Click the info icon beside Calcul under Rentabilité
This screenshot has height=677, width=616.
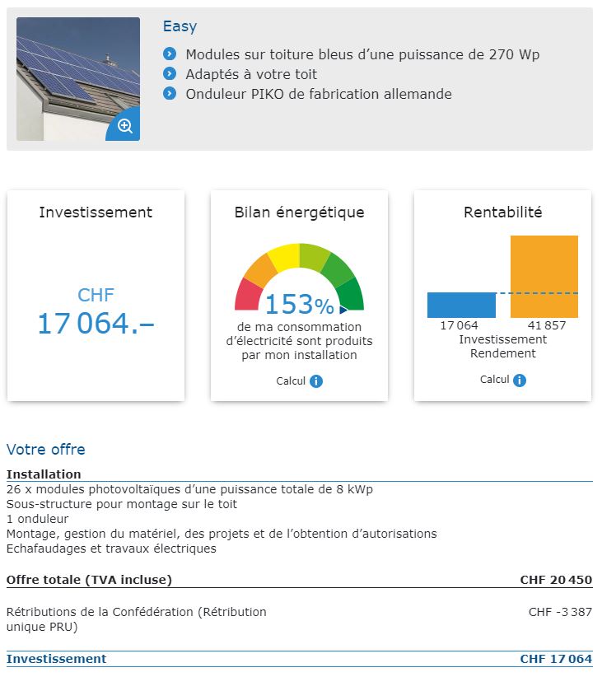point(519,379)
